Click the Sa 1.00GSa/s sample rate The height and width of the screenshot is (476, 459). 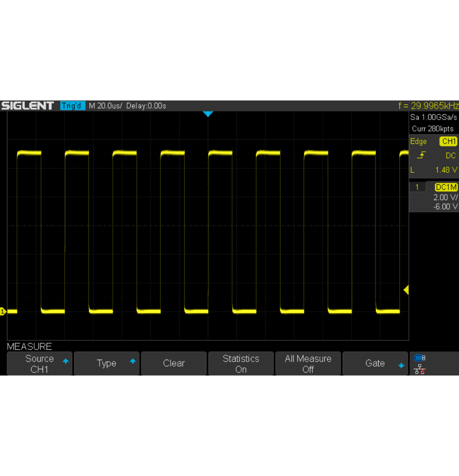434,117
